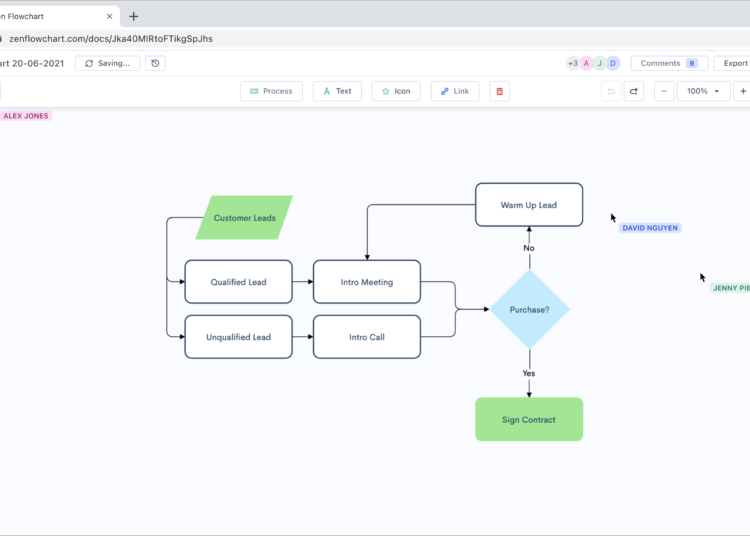Click the Saving status button

point(108,63)
